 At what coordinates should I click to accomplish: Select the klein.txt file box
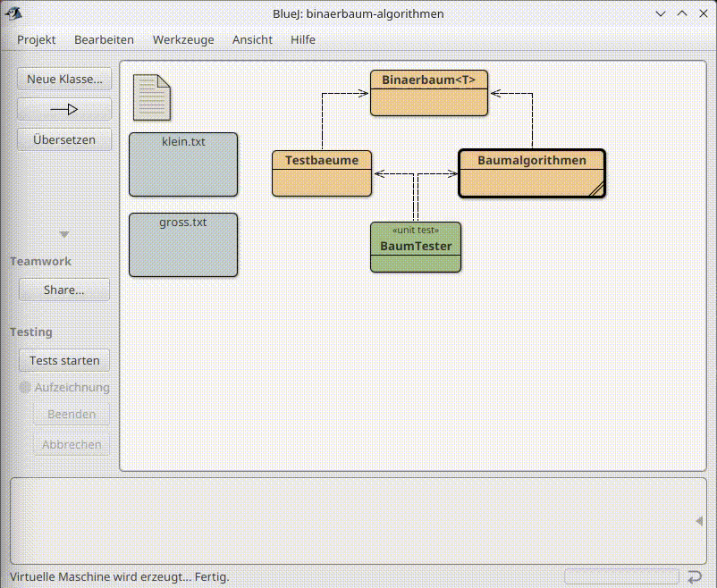183,164
